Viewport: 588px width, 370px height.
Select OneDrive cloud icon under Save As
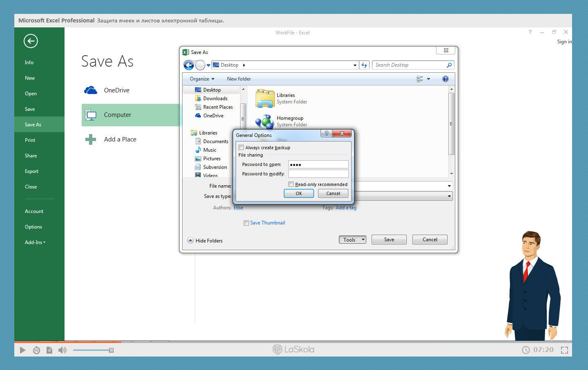[91, 90]
